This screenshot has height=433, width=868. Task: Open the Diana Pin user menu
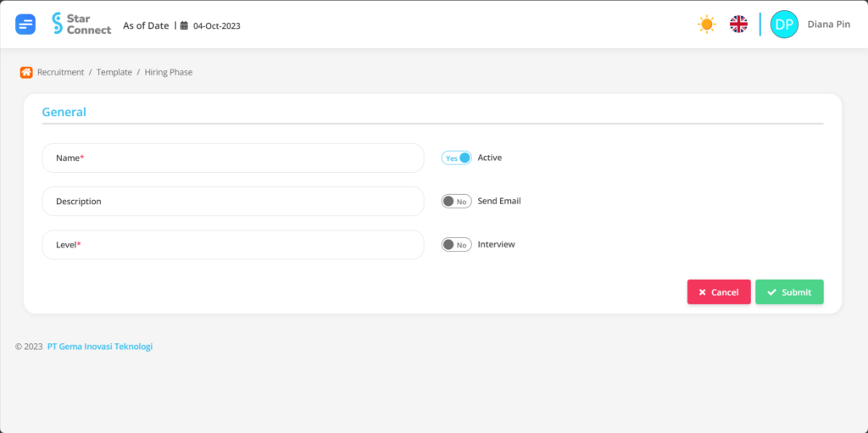(829, 25)
